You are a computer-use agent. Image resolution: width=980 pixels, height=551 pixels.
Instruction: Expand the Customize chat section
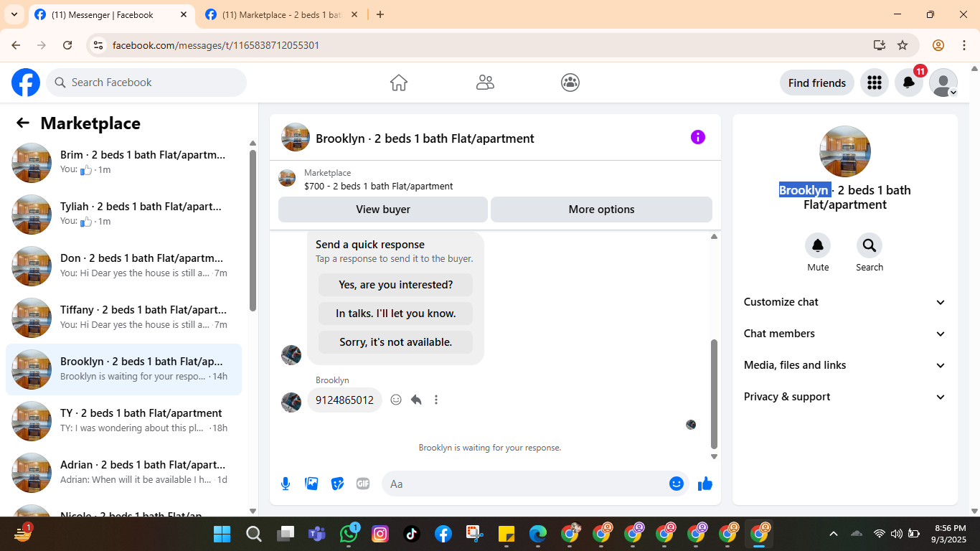click(x=845, y=302)
